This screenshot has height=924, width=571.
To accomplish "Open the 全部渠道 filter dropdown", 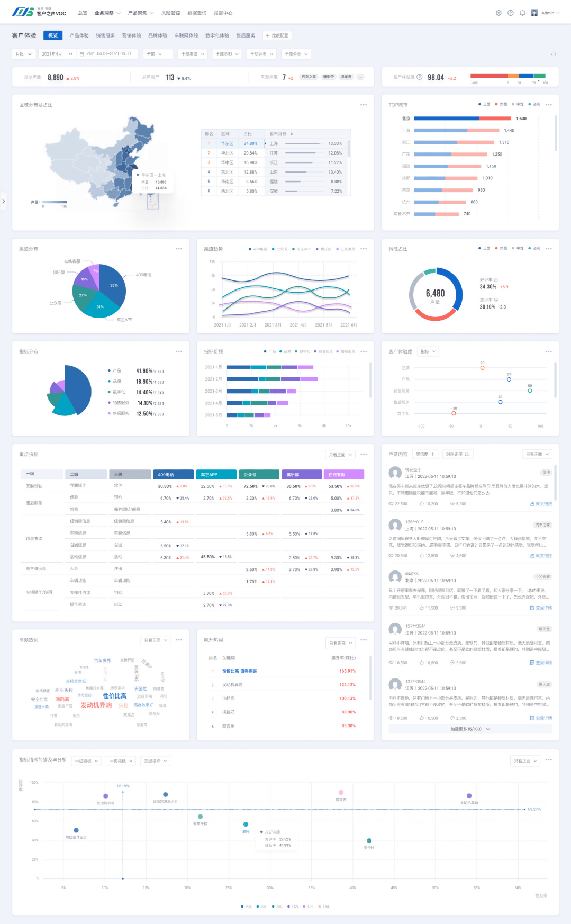I will pyautogui.click(x=192, y=54).
